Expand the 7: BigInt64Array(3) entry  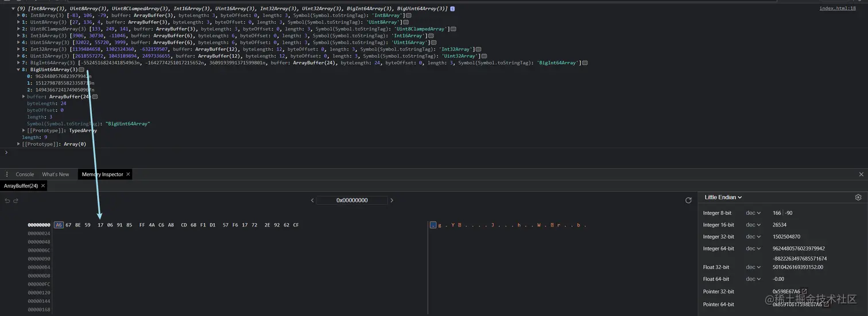(18, 63)
